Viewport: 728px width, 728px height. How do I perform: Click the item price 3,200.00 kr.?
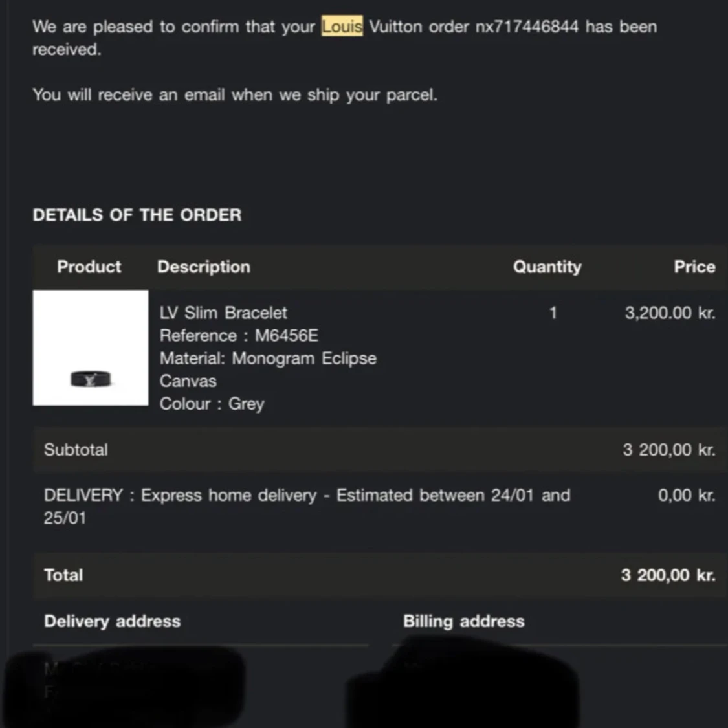pyautogui.click(x=670, y=313)
